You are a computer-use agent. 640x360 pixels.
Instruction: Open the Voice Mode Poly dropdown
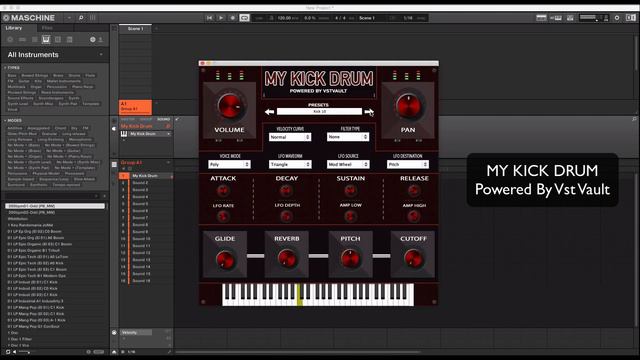[229, 164]
